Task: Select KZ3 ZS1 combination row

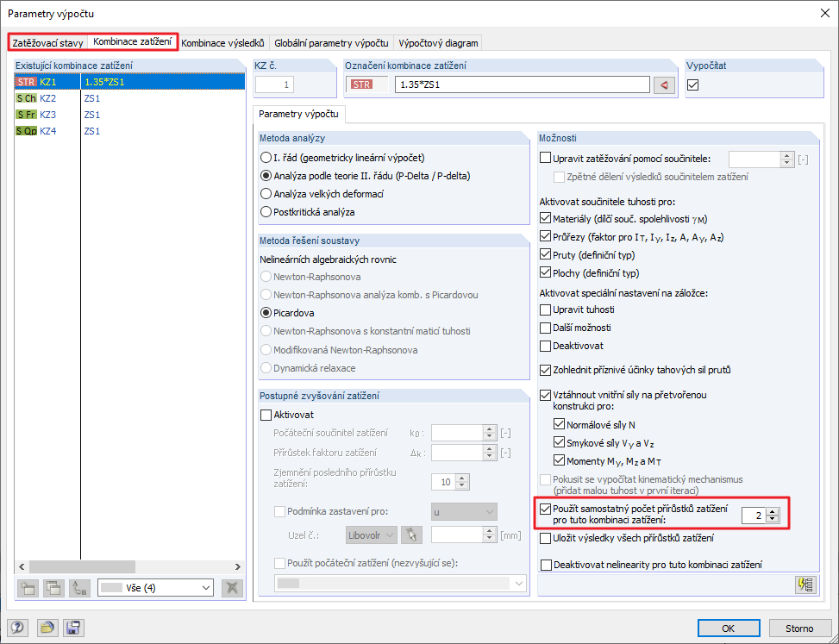Action: click(129, 115)
